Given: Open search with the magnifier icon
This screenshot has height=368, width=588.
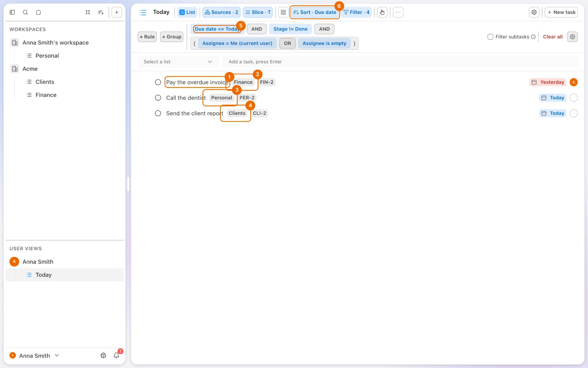Looking at the screenshot, I should (25, 12).
